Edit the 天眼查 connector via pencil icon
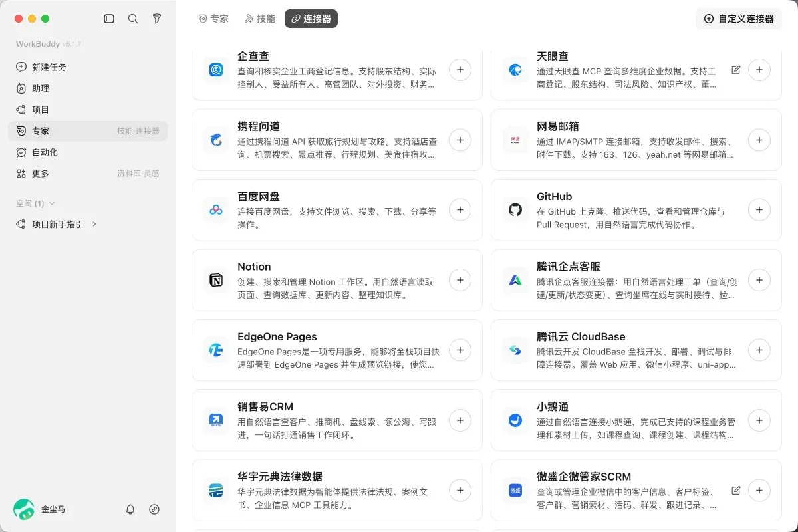This screenshot has width=798, height=532. (x=735, y=70)
